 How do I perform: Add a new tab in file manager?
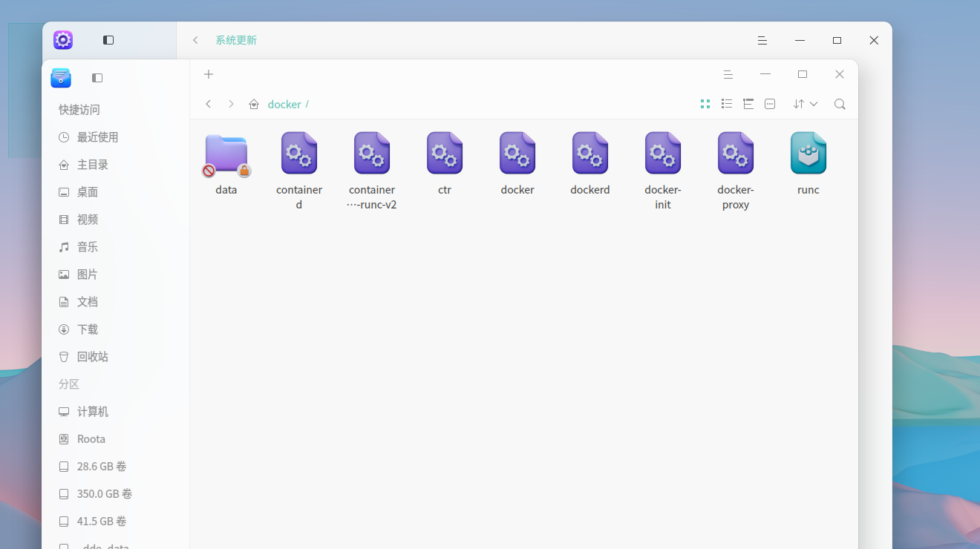click(209, 74)
